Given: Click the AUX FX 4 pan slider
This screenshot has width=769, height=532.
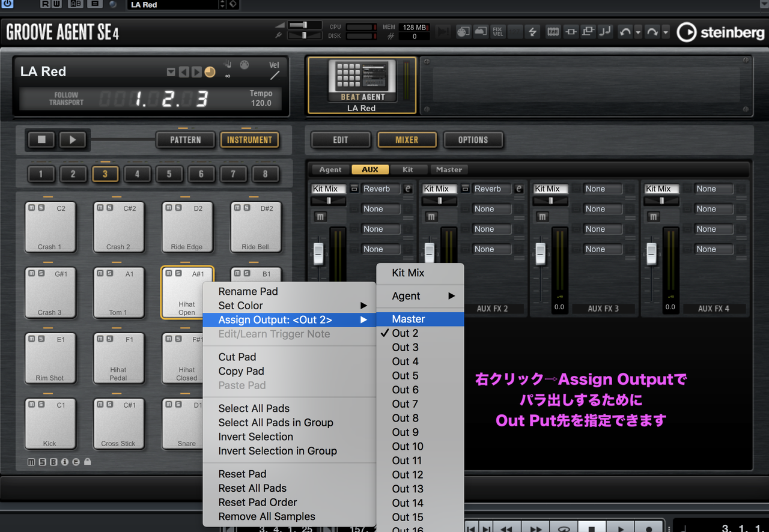Looking at the screenshot, I should coord(661,201).
